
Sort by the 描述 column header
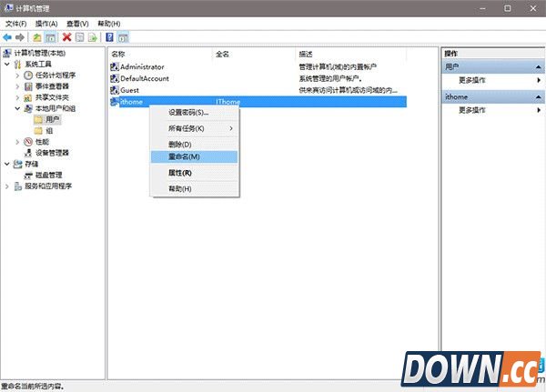351,54
